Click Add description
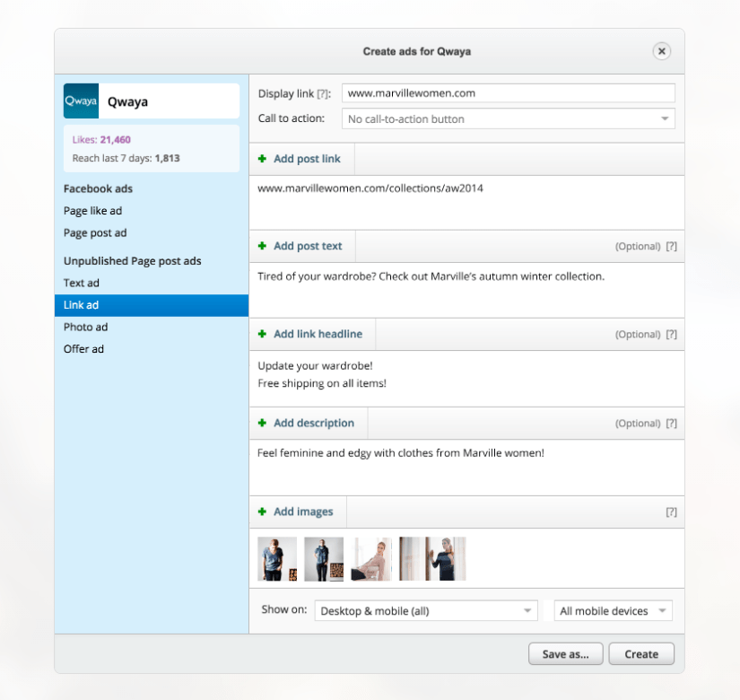Screen dimensions: 740x700 tap(314, 423)
